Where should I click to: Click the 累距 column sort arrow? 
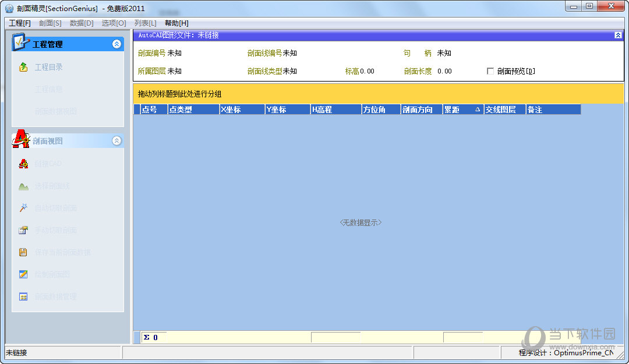[478, 109]
